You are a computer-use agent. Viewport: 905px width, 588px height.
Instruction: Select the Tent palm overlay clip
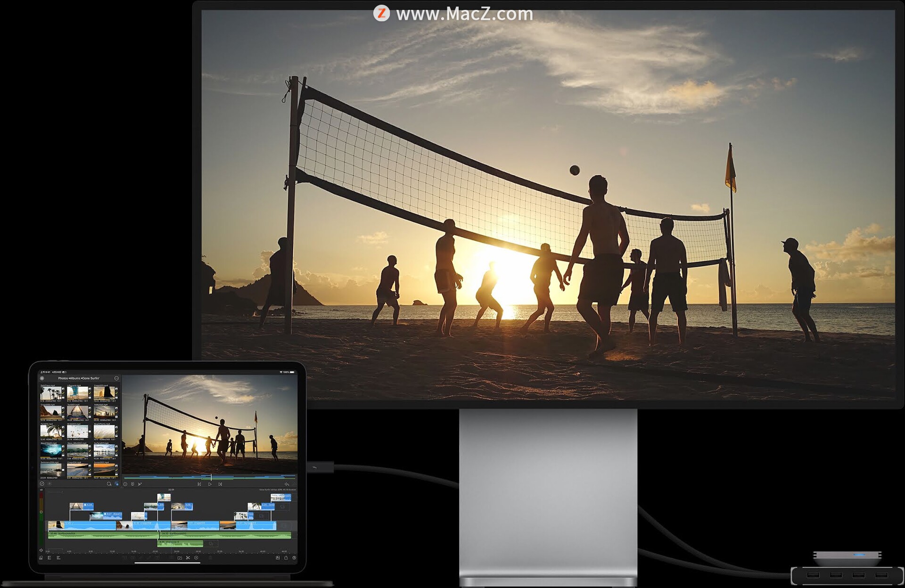(261, 506)
